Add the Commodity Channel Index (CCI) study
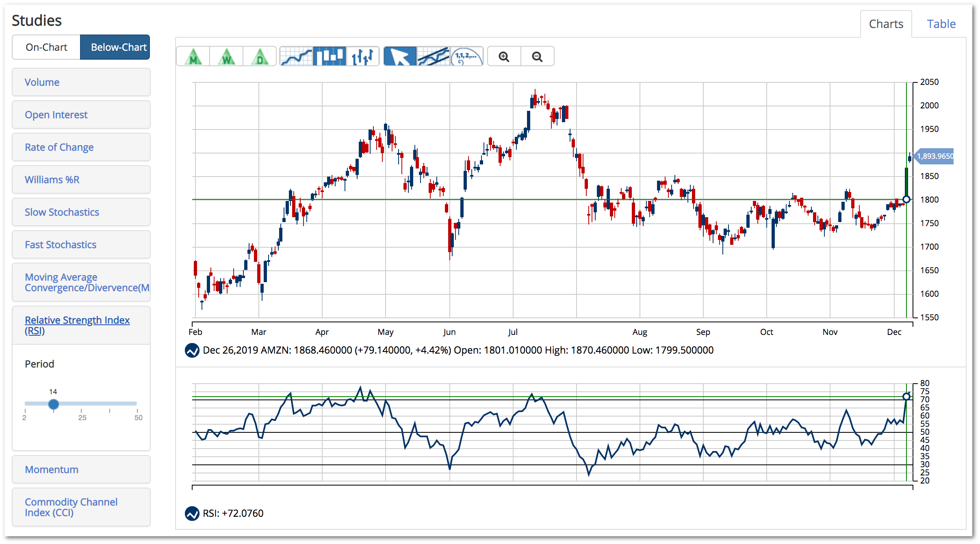The width and height of the screenshot is (980, 544). pyautogui.click(x=81, y=507)
